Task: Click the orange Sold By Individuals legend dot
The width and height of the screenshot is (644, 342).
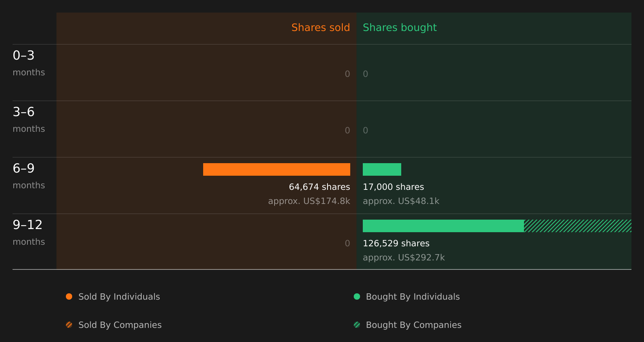Action: click(69, 297)
